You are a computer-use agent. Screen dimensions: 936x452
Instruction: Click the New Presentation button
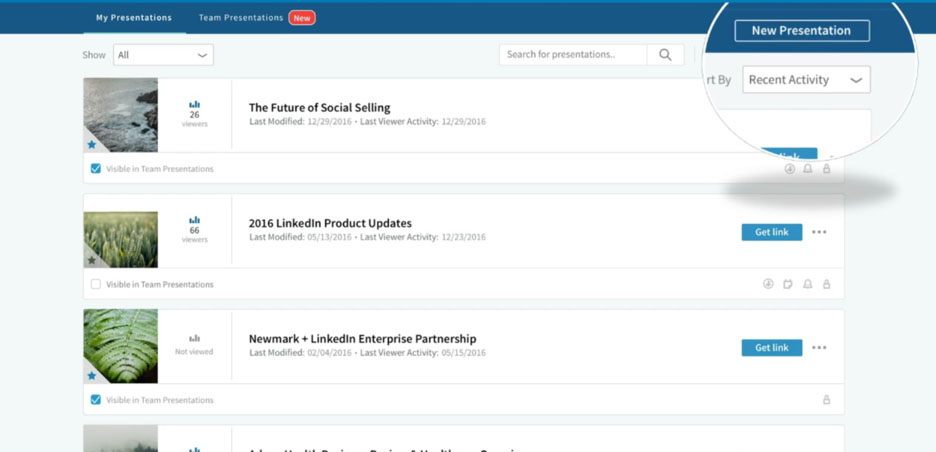[801, 31]
